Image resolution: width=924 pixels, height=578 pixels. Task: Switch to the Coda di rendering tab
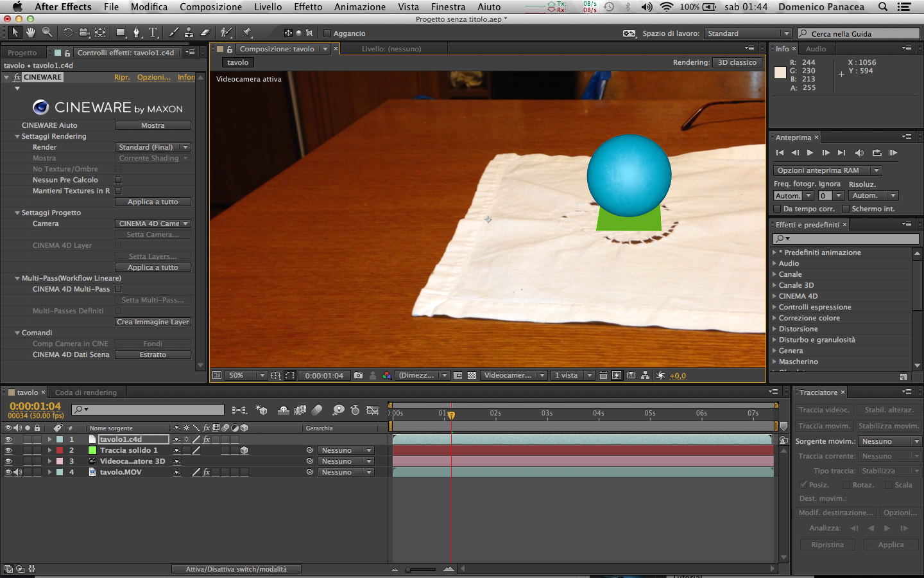pyautogui.click(x=85, y=392)
